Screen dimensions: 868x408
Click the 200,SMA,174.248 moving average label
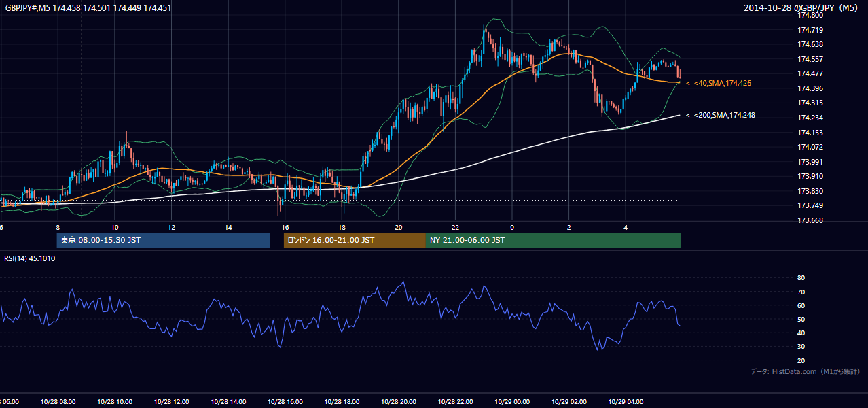tap(721, 115)
